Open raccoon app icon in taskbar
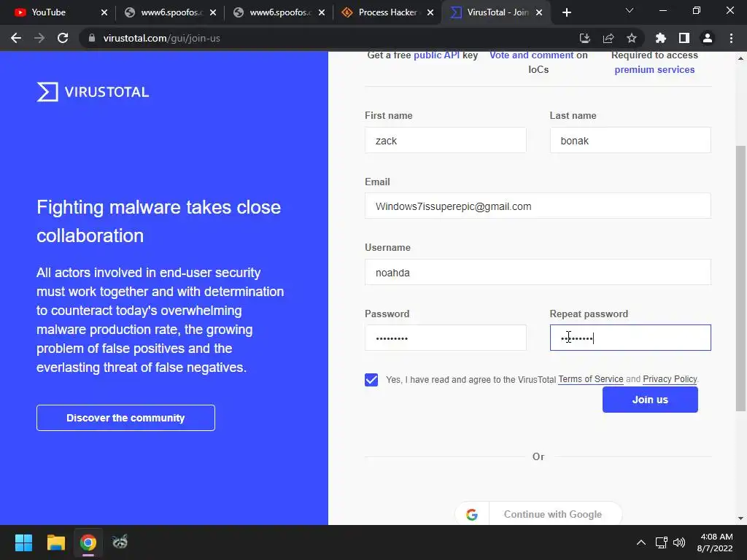Viewport: 747px width, 560px height. coord(120,542)
